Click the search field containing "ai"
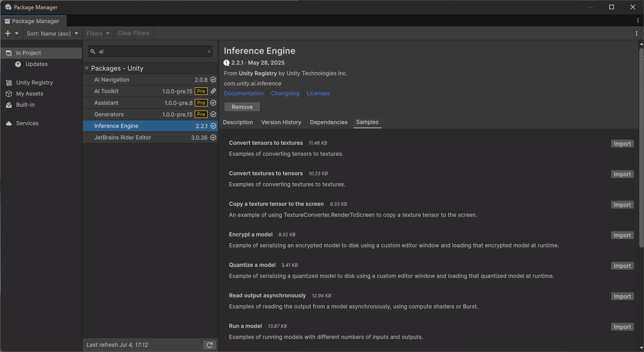The image size is (644, 352). 150,51
